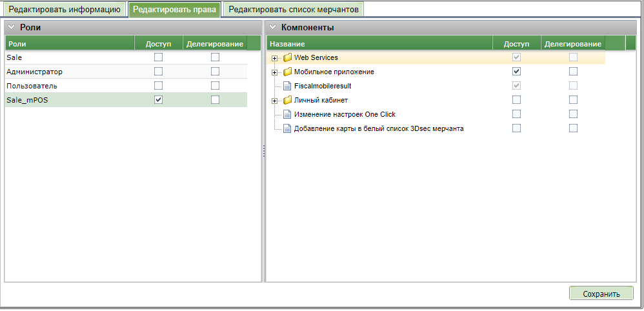
Task: Enable Доступ checkbox for the Администратор role
Action: [x=158, y=72]
